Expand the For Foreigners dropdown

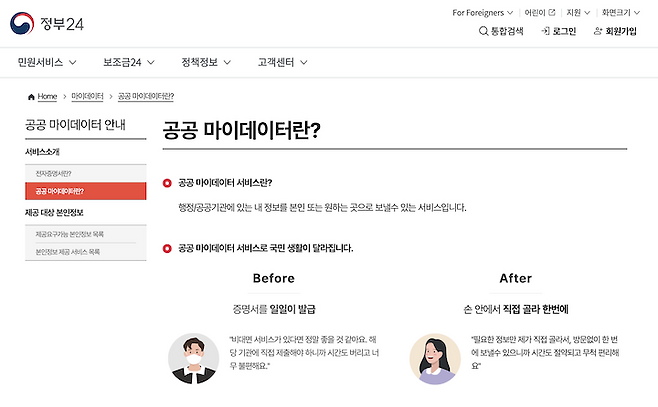[483, 13]
